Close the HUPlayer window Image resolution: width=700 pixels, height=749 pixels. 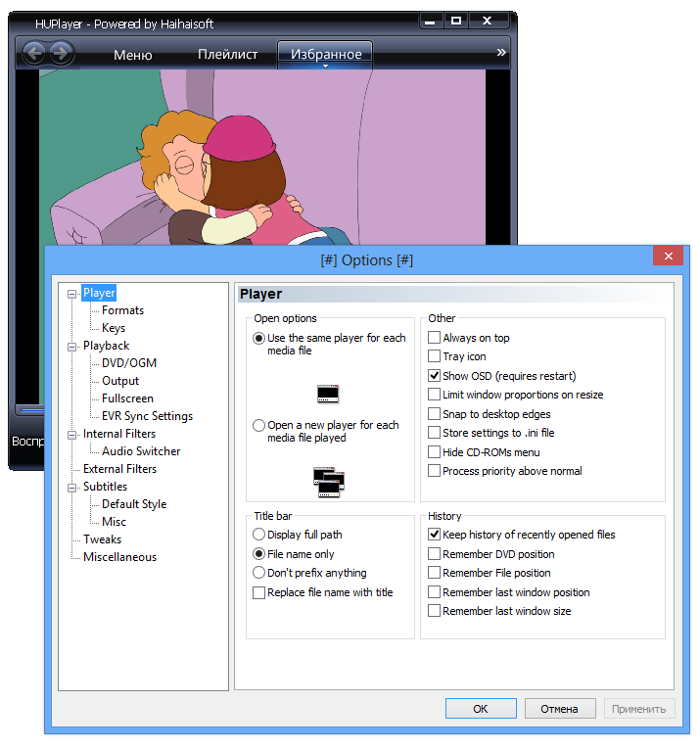pyautogui.click(x=487, y=21)
